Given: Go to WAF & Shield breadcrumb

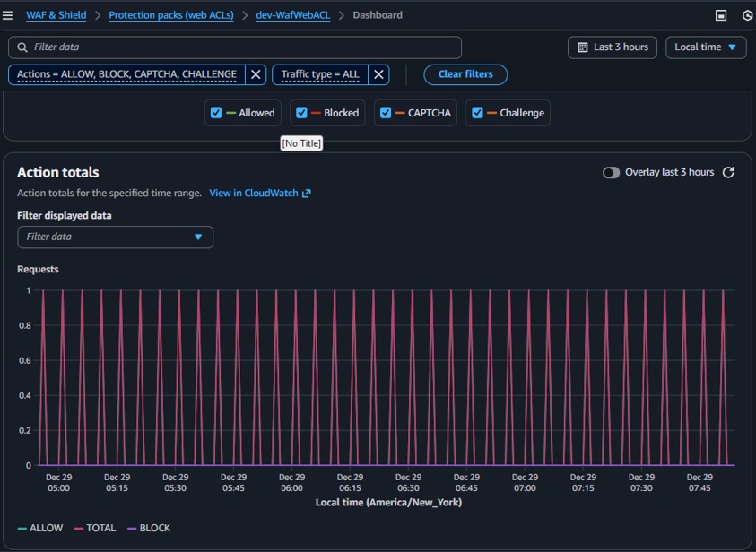Looking at the screenshot, I should 56,15.
